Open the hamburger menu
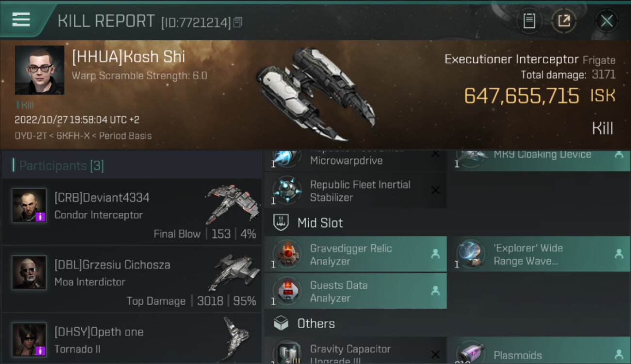631x364 pixels. point(21,20)
